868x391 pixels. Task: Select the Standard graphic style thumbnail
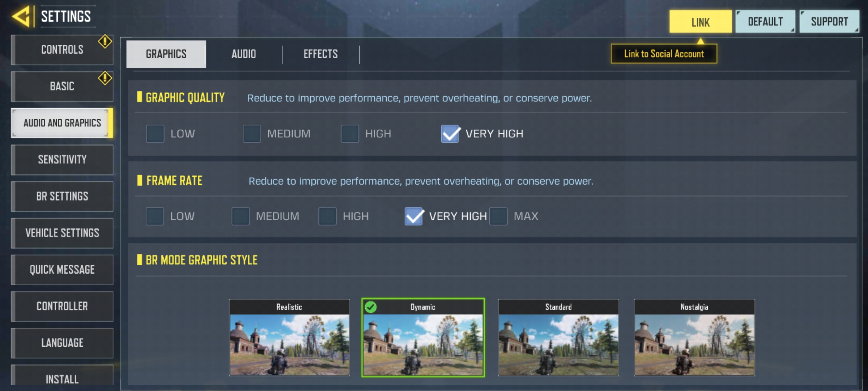pyautogui.click(x=558, y=337)
